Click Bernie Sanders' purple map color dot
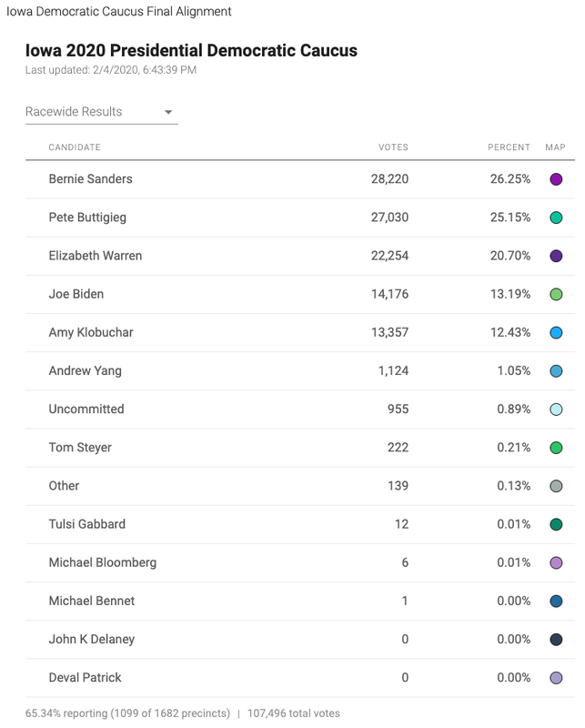 tap(556, 179)
